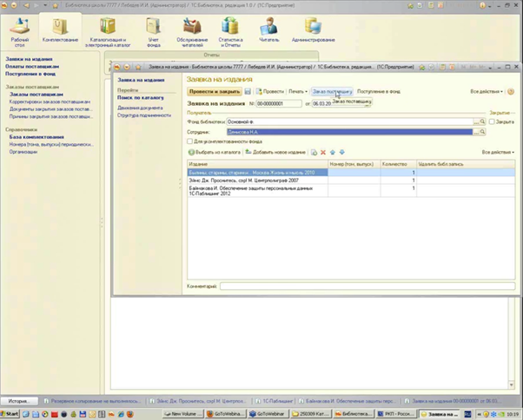
Task: Open Все действия menu in form header
Action: point(487,91)
